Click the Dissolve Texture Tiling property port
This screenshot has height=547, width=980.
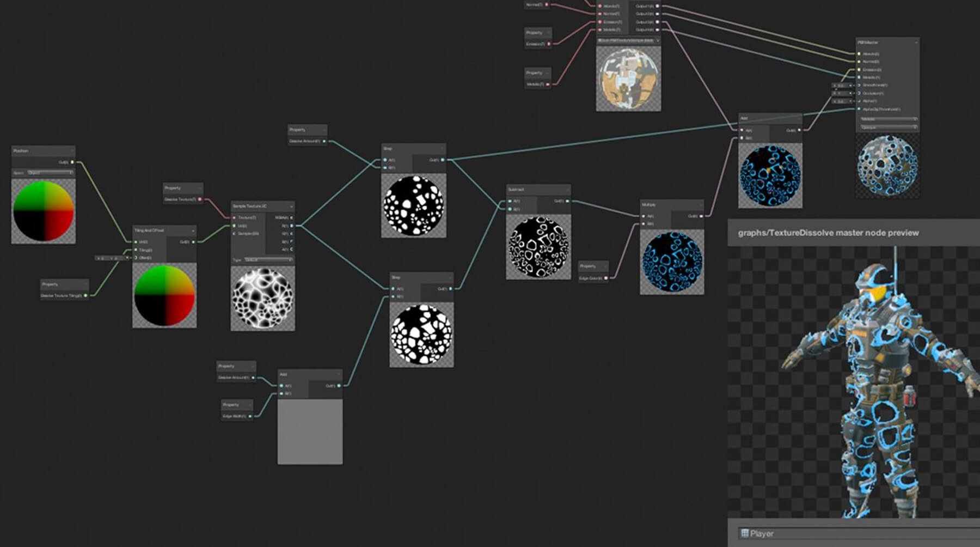point(85,295)
